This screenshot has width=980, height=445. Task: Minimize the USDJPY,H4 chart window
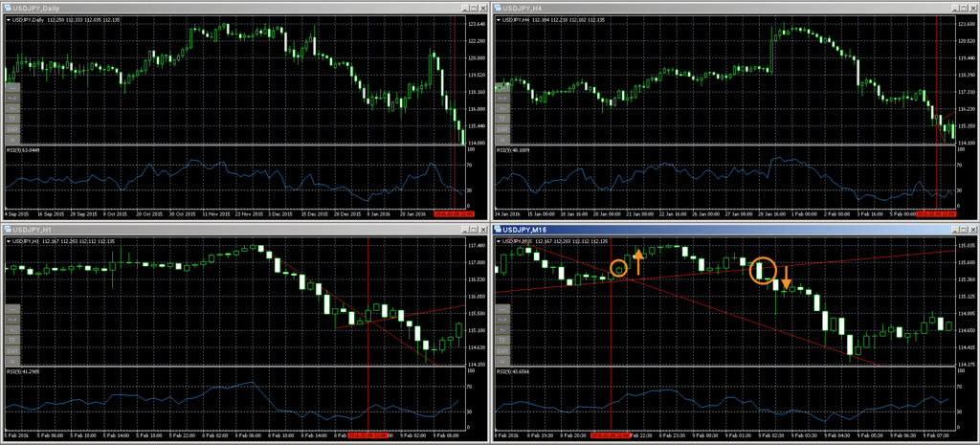pyautogui.click(x=955, y=8)
